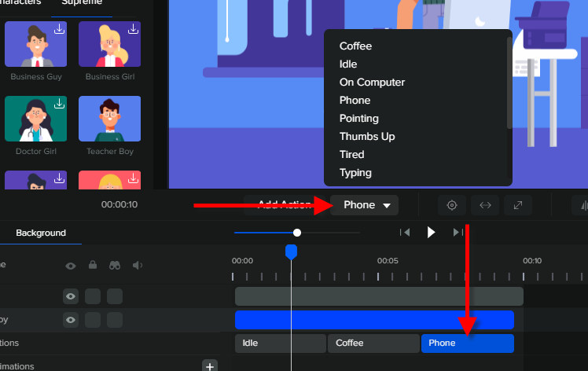
Task: Click the blue playhead marker
Action: coord(291,252)
